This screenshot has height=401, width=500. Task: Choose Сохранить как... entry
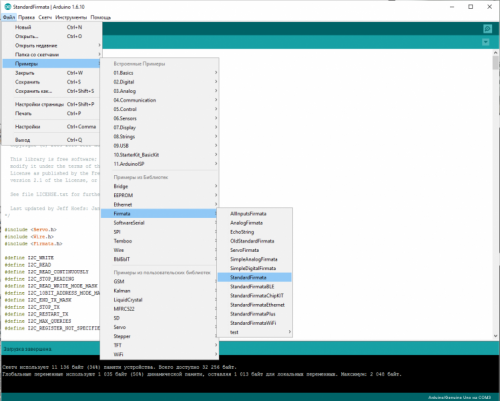[51, 91]
